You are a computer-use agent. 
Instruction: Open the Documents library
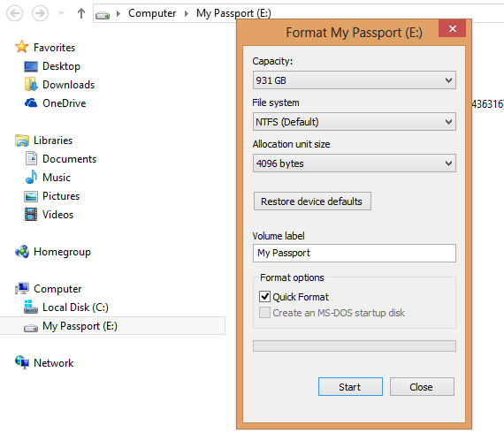pos(70,159)
